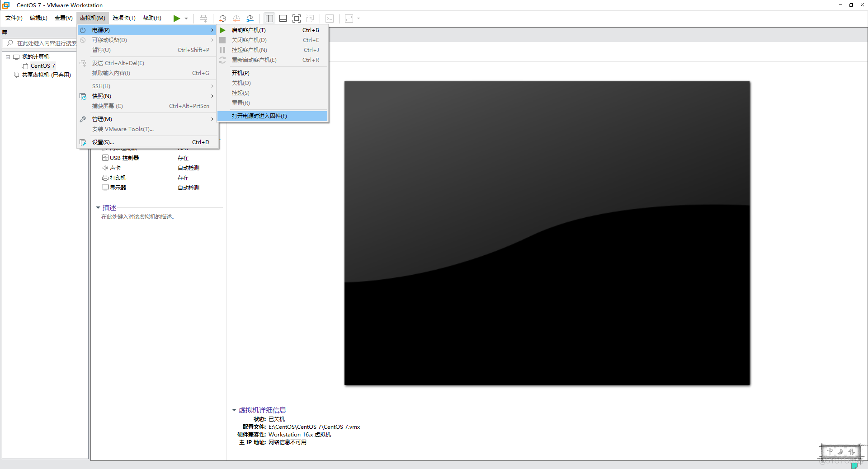Select 电源(P) submenu entry
The image size is (868, 469).
pyautogui.click(x=146, y=30)
